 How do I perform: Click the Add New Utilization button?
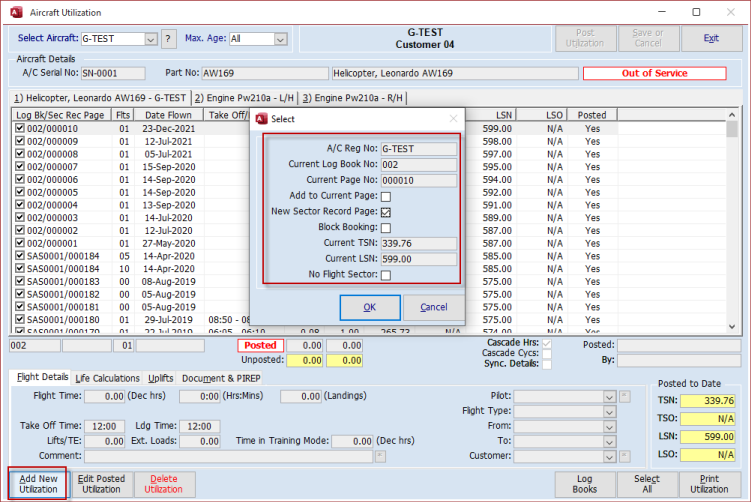click(x=39, y=483)
